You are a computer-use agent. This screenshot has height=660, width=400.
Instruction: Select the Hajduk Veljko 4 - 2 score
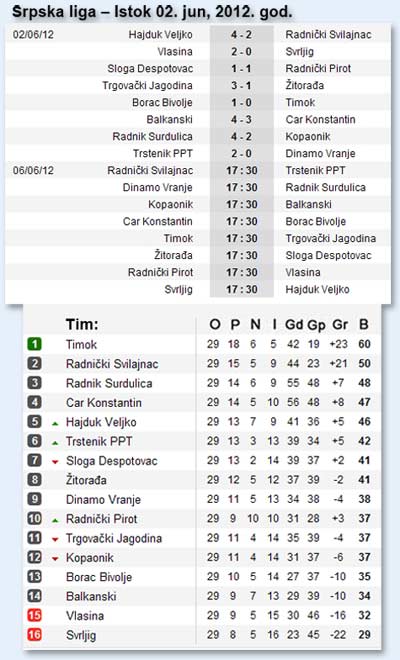pyautogui.click(x=241, y=35)
